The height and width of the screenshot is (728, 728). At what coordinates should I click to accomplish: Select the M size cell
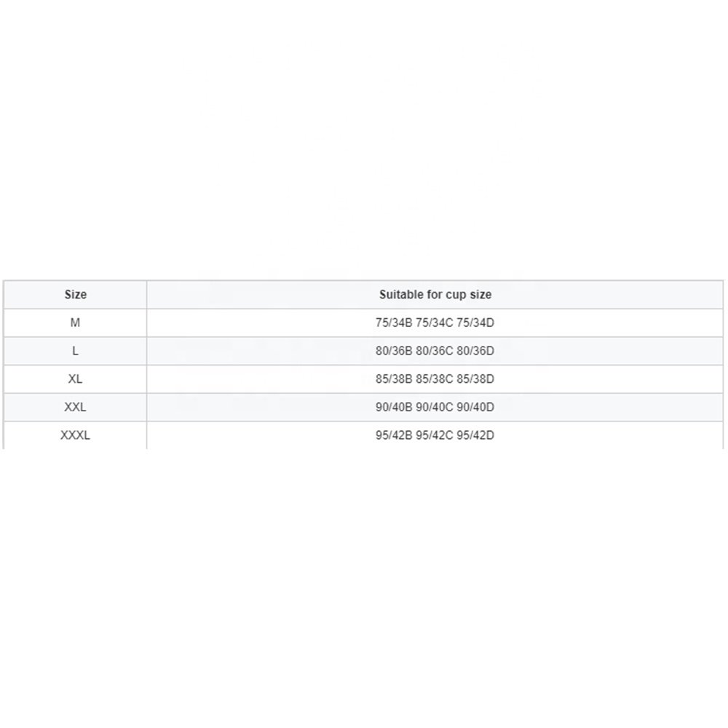point(75,323)
